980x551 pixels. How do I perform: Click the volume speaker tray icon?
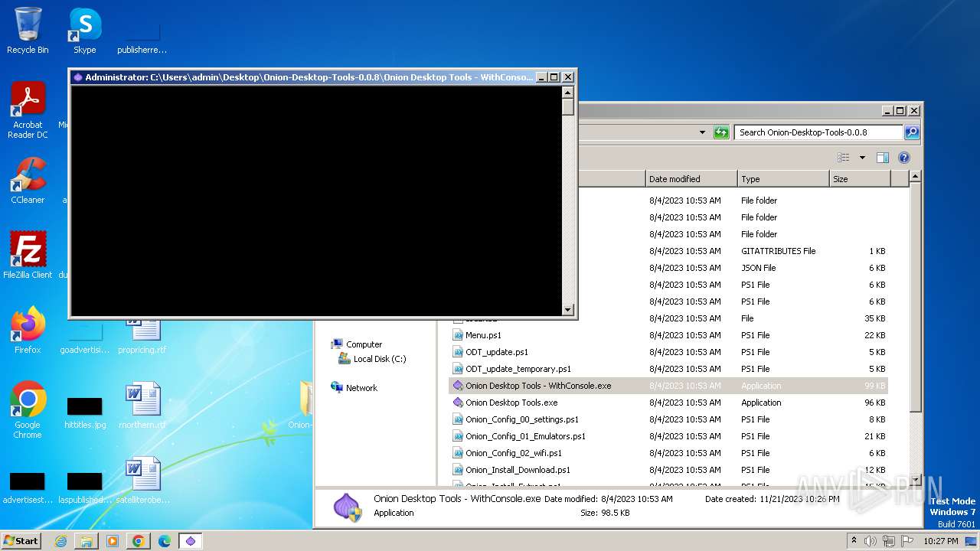(x=871, y=541)
